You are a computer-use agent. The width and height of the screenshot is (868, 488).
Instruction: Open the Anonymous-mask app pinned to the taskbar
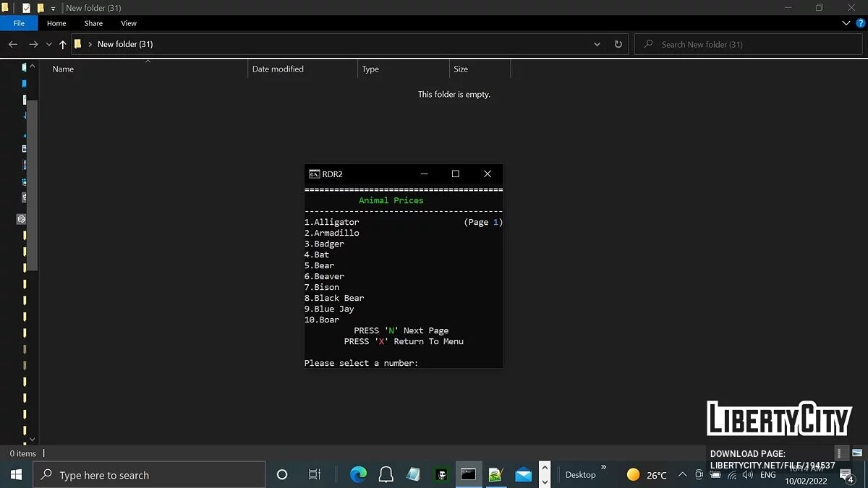441,474
